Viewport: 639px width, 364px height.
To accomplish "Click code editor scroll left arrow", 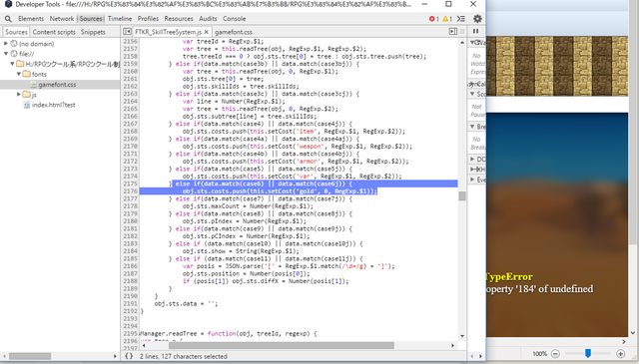I will 144,345.
